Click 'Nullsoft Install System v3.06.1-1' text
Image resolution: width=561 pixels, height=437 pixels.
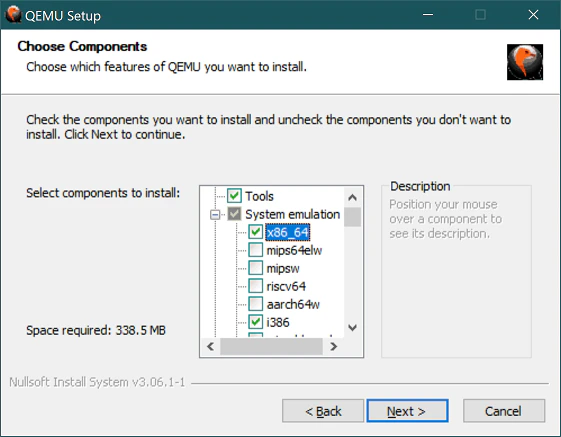97,382
